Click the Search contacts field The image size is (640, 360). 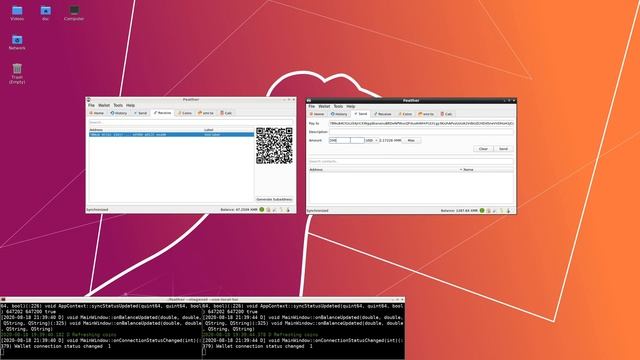coord(411,161)
